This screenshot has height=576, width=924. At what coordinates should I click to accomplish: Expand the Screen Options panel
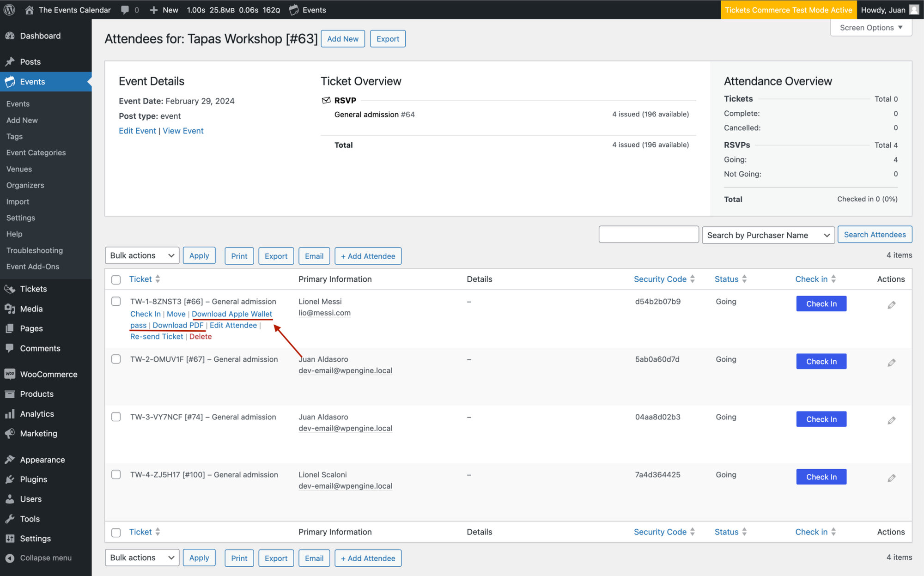pyautogui.click(x=870, y=27)
